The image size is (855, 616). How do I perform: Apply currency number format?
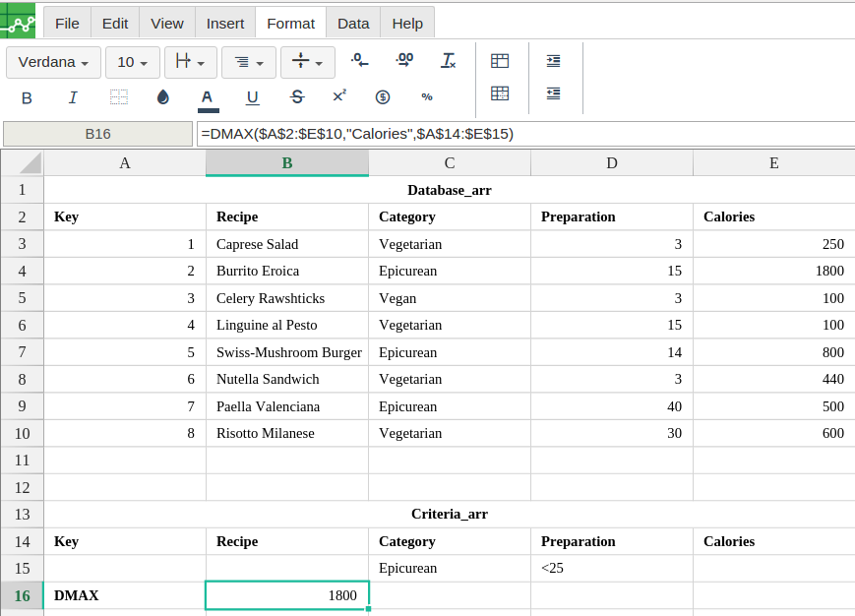[x=383, y=96]
